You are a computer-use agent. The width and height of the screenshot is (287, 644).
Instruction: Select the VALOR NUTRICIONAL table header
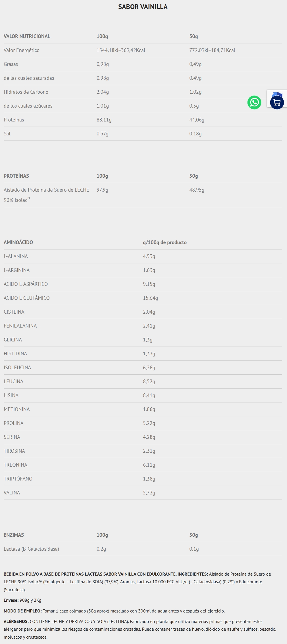[x=27, y=36]
